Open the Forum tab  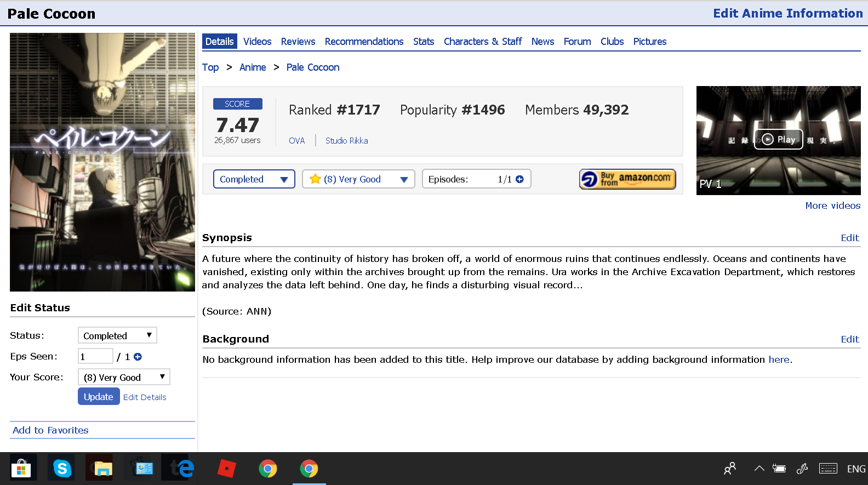tap(577, 41)
